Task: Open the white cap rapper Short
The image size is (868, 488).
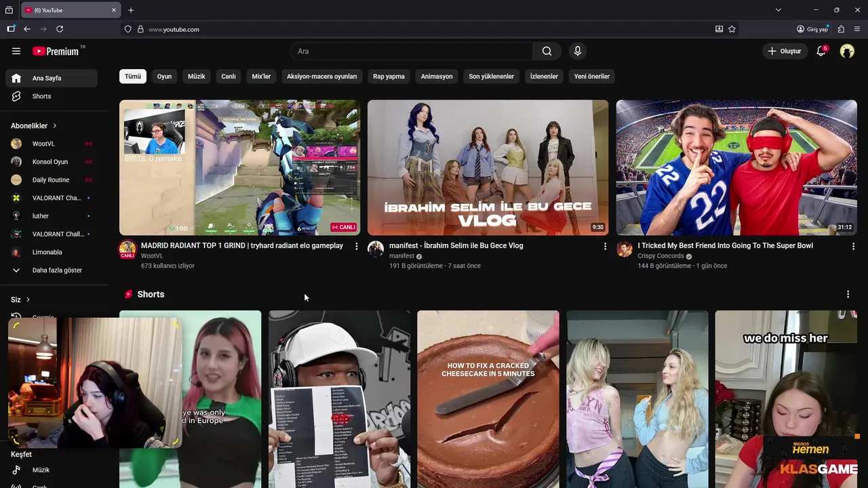Action: pos(339,399)
